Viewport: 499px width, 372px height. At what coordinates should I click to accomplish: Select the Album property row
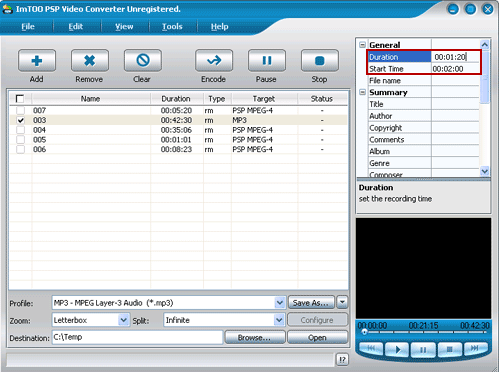click(424, 152)
